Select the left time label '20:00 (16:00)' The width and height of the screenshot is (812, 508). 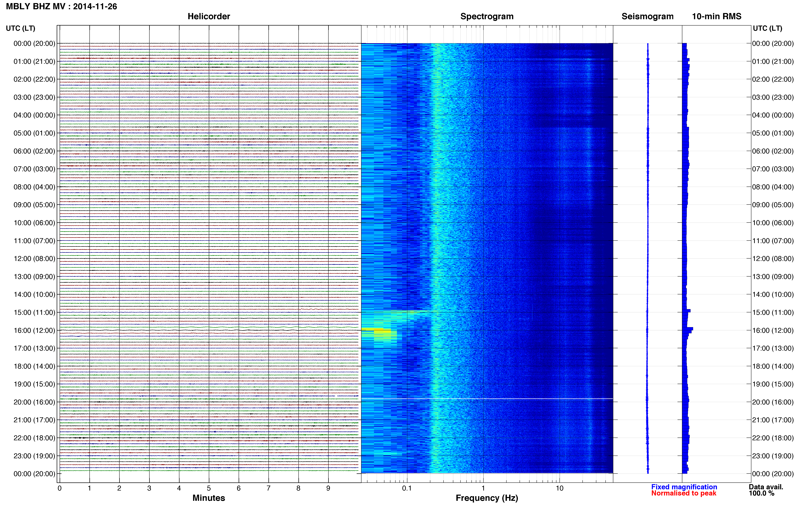(x=34, y=402)
